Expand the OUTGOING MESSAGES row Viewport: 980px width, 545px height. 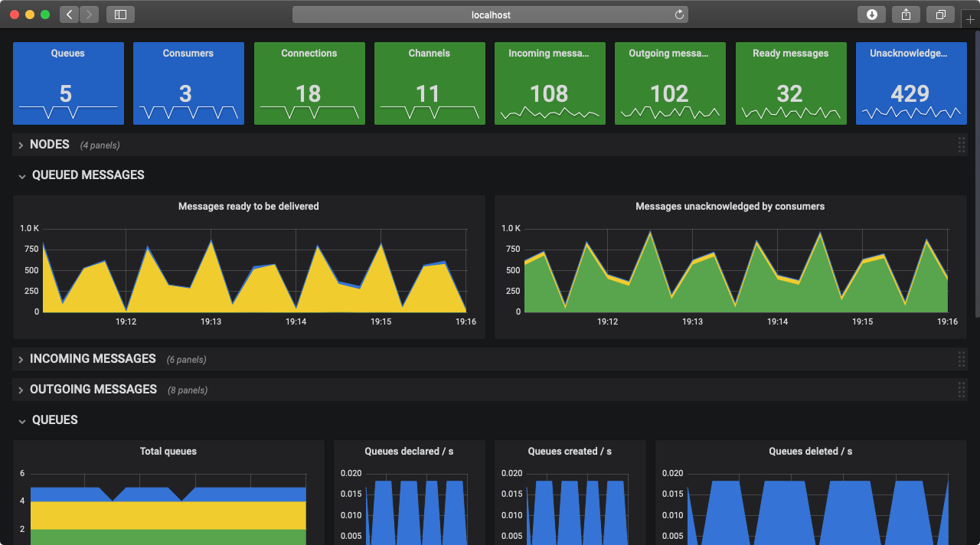tap(93, 389)
